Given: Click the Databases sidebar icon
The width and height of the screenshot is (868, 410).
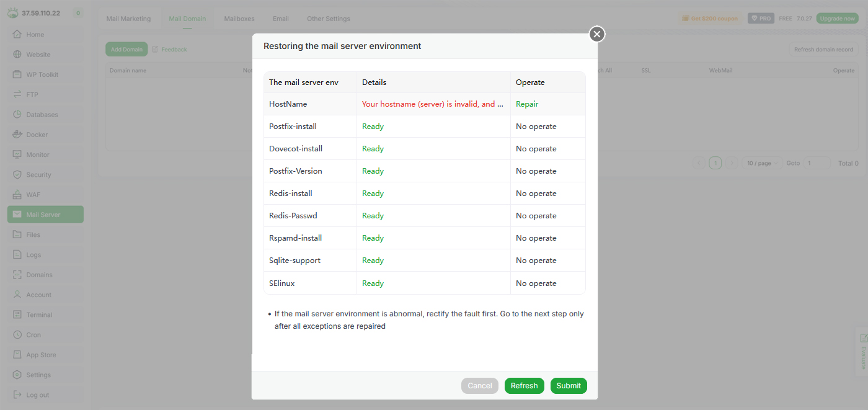Looking at the screenshot, I should click(17, 115).
